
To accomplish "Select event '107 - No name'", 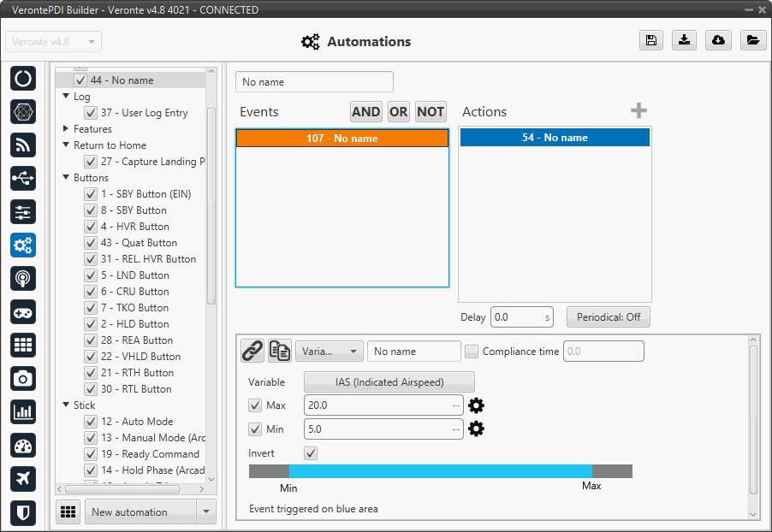I will coord(342,139).
